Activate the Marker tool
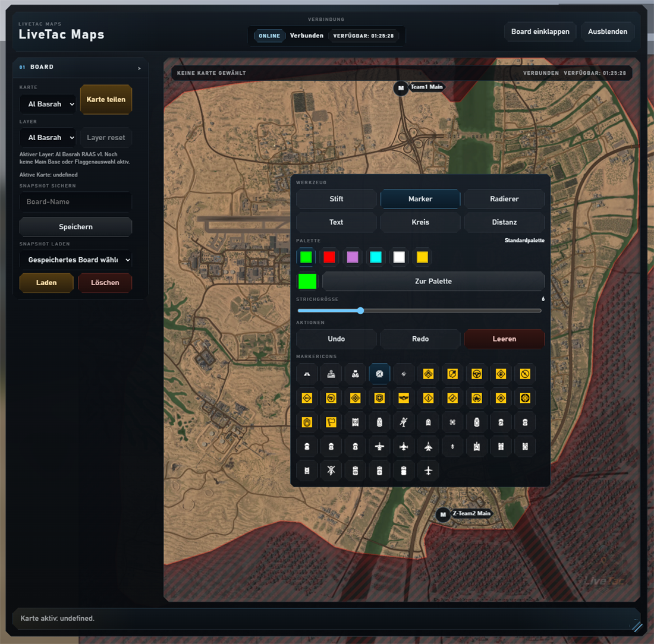 coord(420,199)
